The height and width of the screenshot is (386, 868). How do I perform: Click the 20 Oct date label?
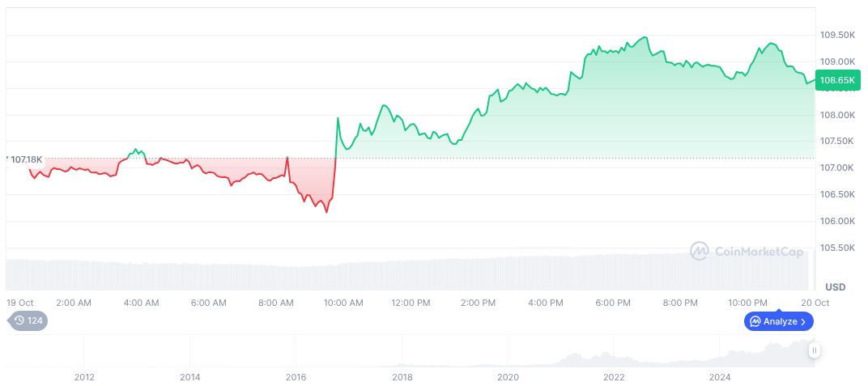tap(815, 303)
